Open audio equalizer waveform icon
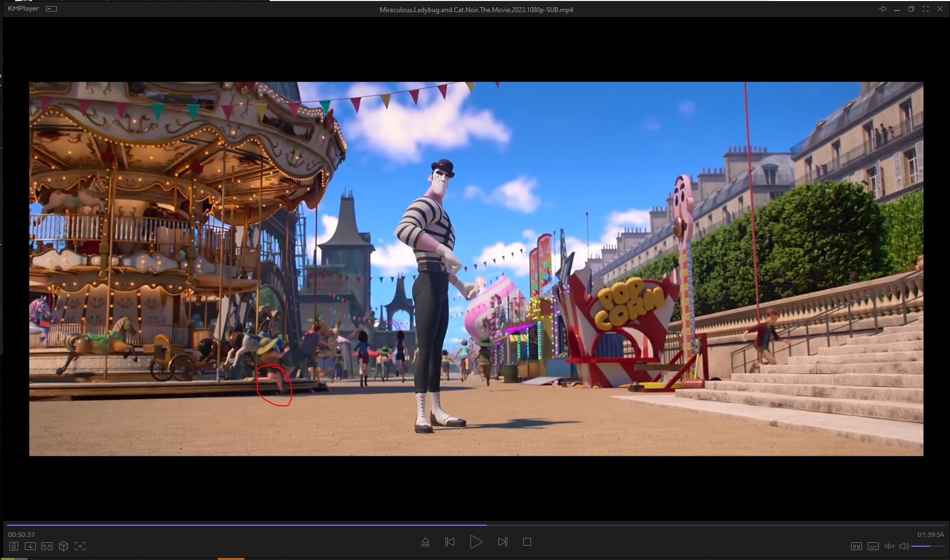The height and width of the screenshot is (560, 950). pyautogui.click(x=890, y=546)
